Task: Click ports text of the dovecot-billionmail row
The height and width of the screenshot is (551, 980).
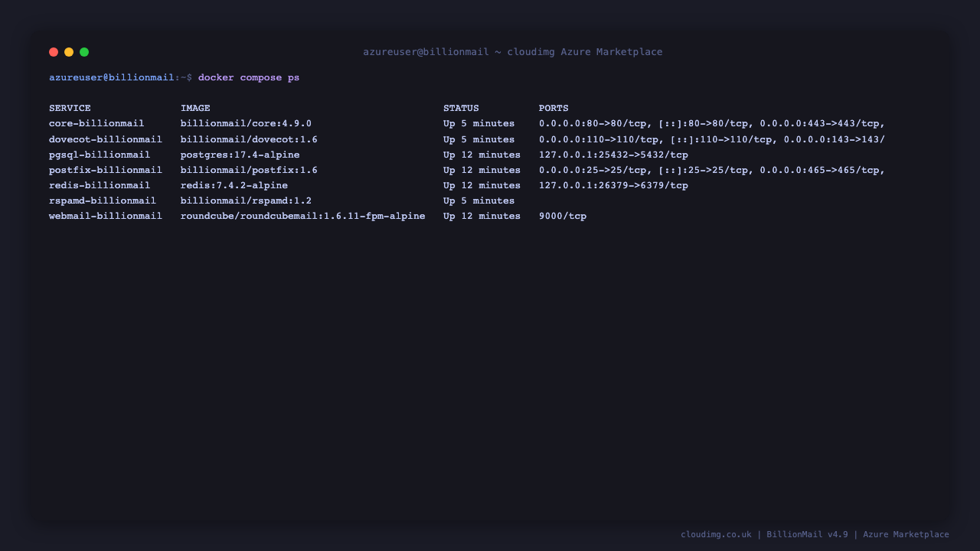Action: (712, 139)
